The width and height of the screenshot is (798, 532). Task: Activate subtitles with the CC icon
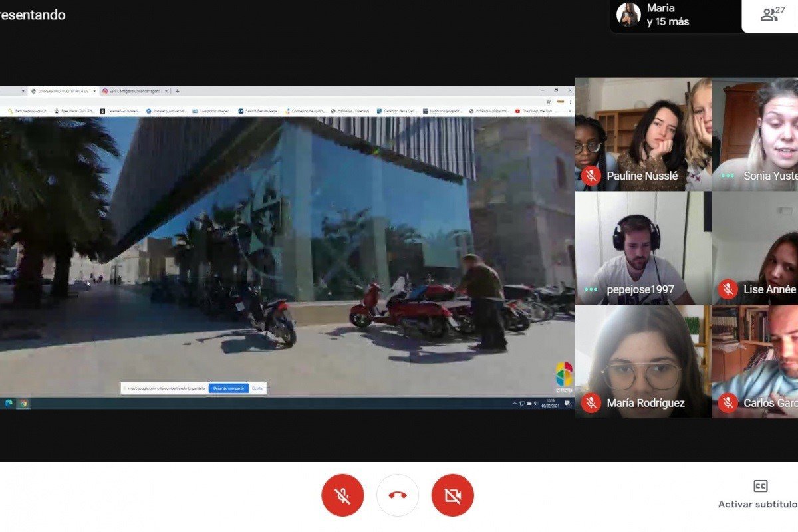pyautogui.click(x=761, y=486)
